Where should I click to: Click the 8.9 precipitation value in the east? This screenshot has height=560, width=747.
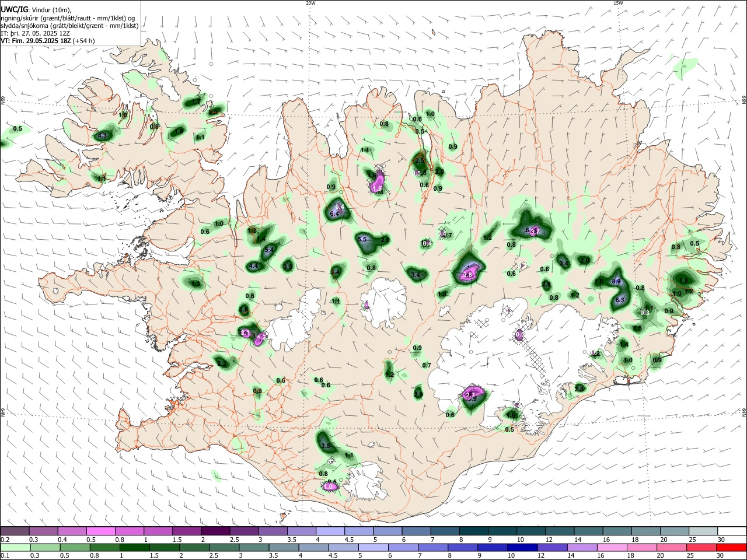coord(616,281)
